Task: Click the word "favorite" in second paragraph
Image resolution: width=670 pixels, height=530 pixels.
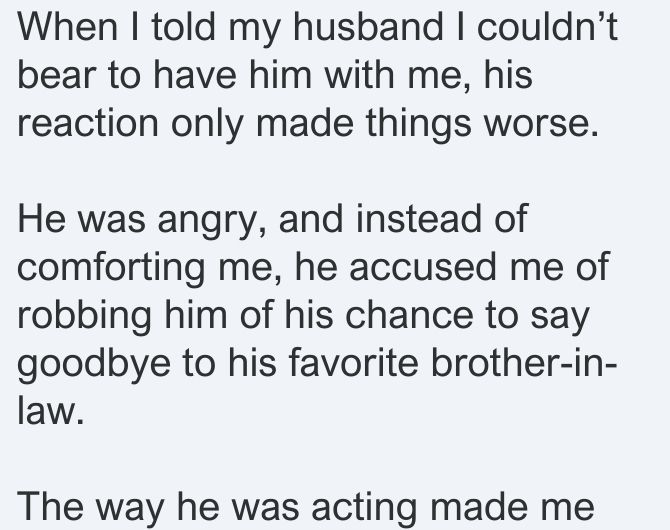Action: (x=353, y=363)
